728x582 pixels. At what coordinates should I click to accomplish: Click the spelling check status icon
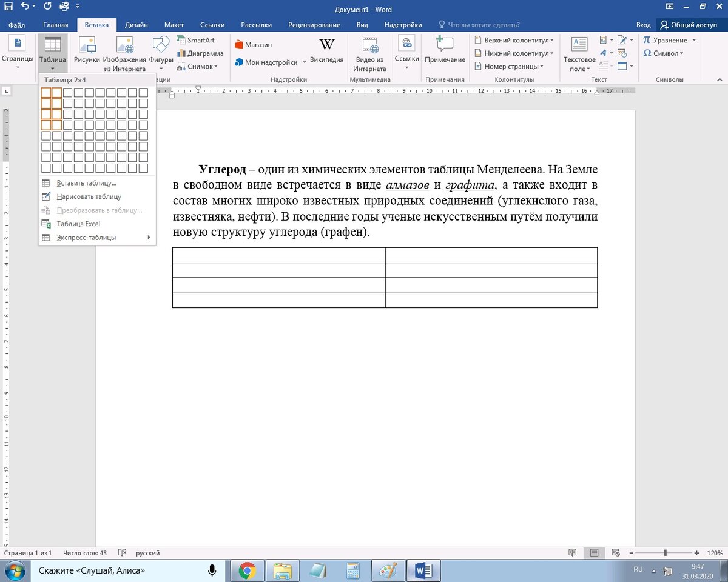[x=122, y=553]
